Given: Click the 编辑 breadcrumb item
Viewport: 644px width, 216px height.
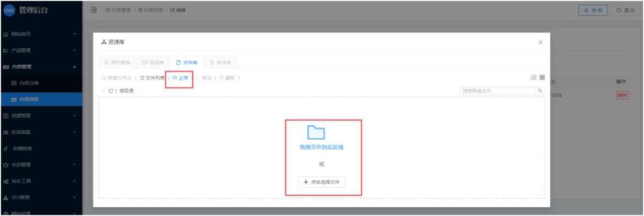Looking at the screenshot, I should (178, 10).
